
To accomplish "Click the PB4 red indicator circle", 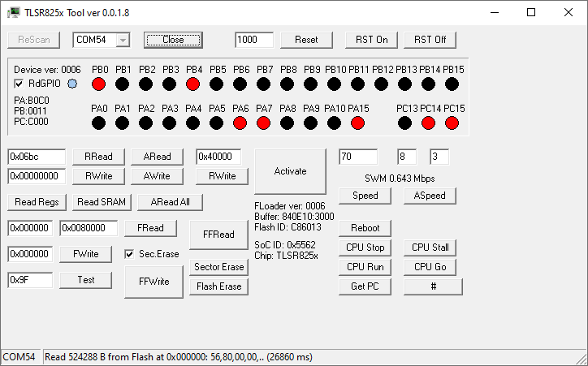I will [192, 84].
